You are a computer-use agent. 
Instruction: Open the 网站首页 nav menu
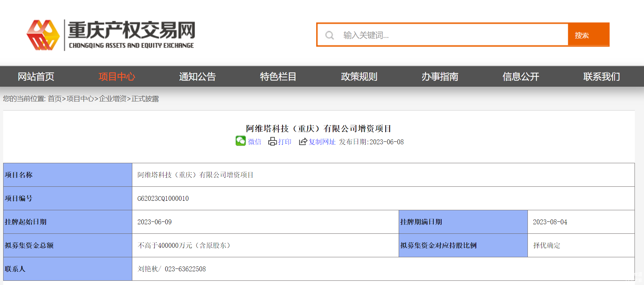(x=36, y=77)
